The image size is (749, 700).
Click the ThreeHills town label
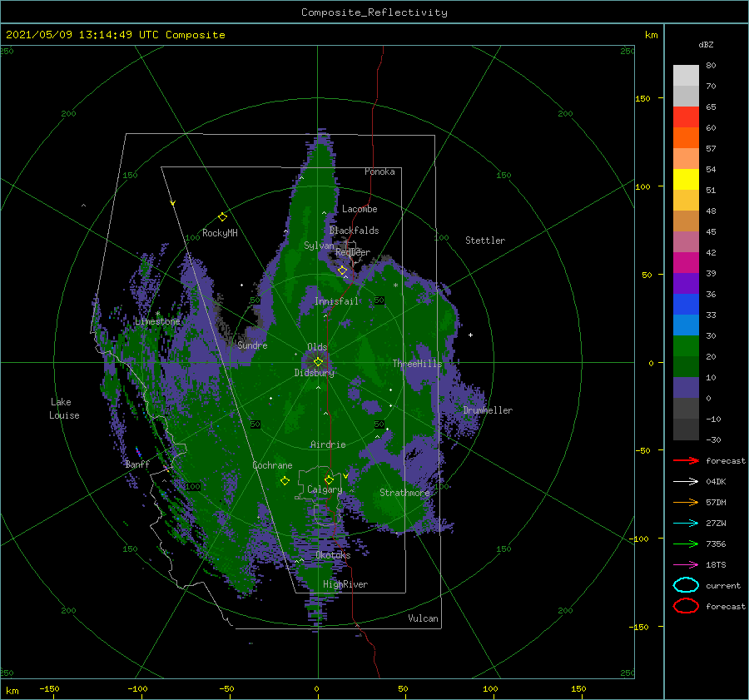pyautogui.click(x=417, y=364)
